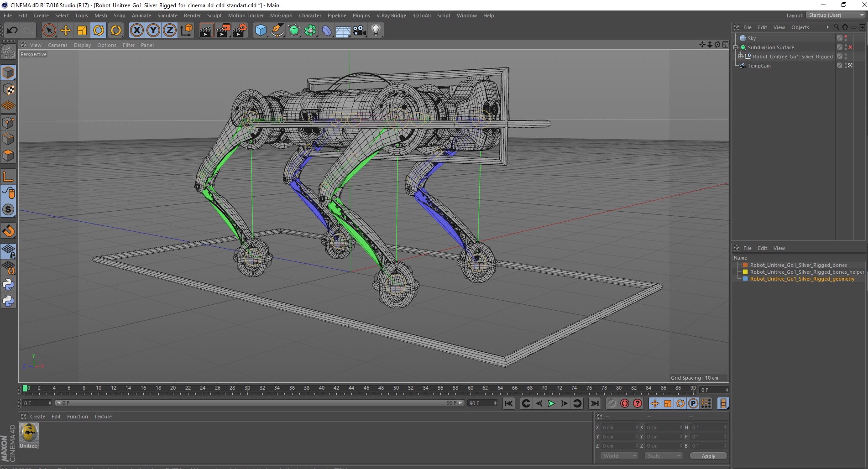Viewport: 868px width, 469px height.
Task: Click timeline frame 30 marker
Action: coord(247,388)
